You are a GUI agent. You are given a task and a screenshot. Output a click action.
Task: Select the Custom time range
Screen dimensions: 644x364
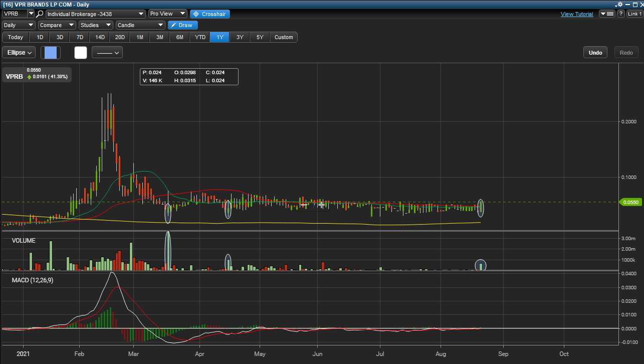point(284,37)
